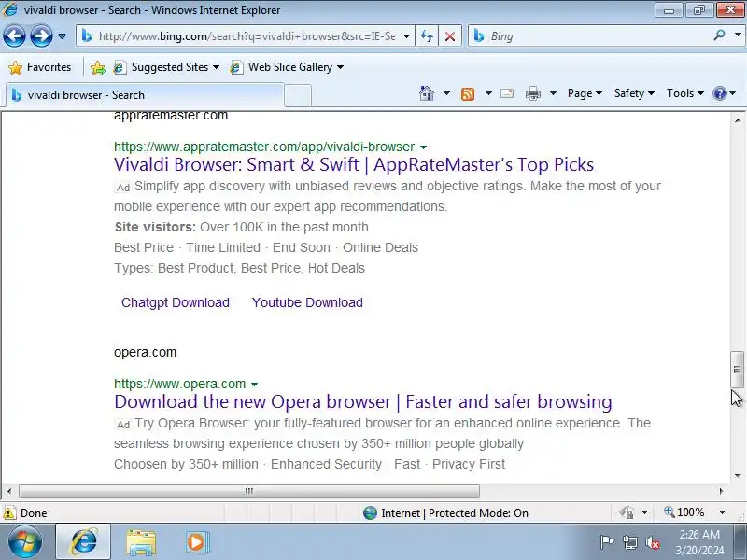
Task: Open the Windows Start button
Action: pyautogui.click(x=24, y=542)
